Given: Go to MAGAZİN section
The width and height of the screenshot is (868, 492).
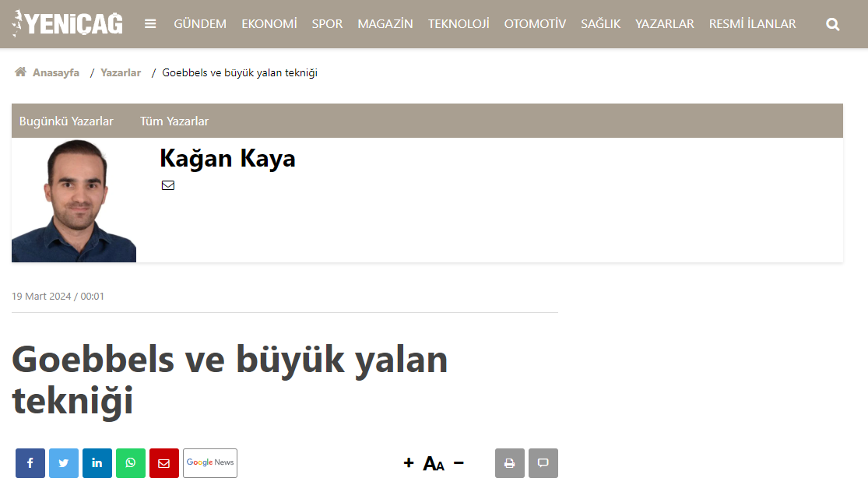Looking at the screenshot, I should click(x=385, y=24).
